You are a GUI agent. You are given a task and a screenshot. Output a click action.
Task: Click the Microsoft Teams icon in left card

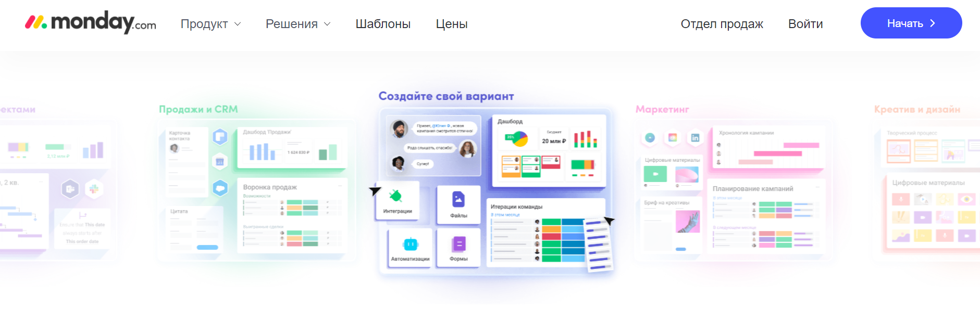[70, 189]
